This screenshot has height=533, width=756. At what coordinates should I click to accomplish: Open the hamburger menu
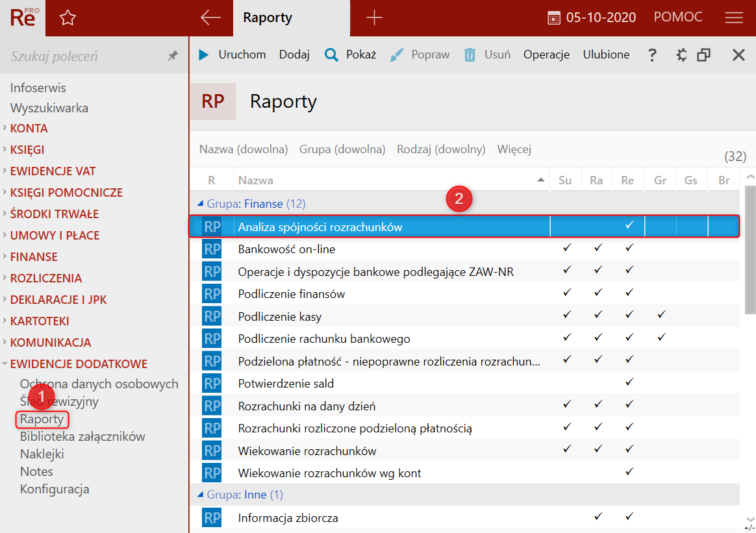pos(734,18)
